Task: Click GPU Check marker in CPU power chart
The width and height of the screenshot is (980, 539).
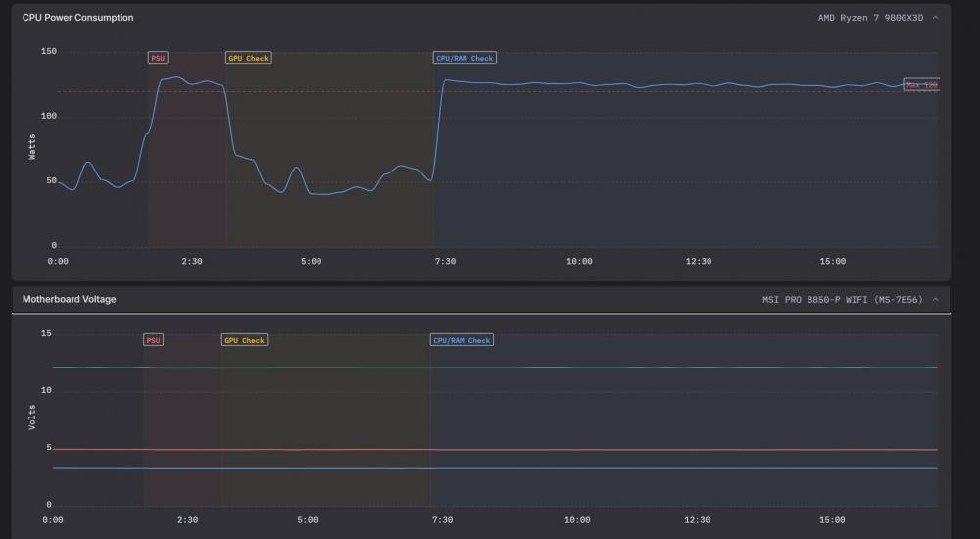Action: (248, 58)
